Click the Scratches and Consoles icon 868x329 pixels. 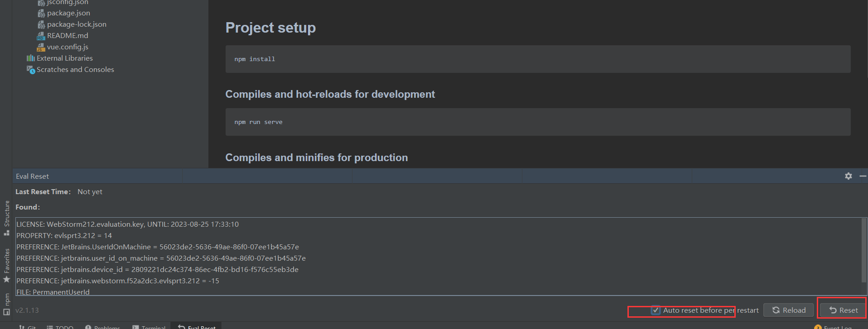[x=31, y=69]
